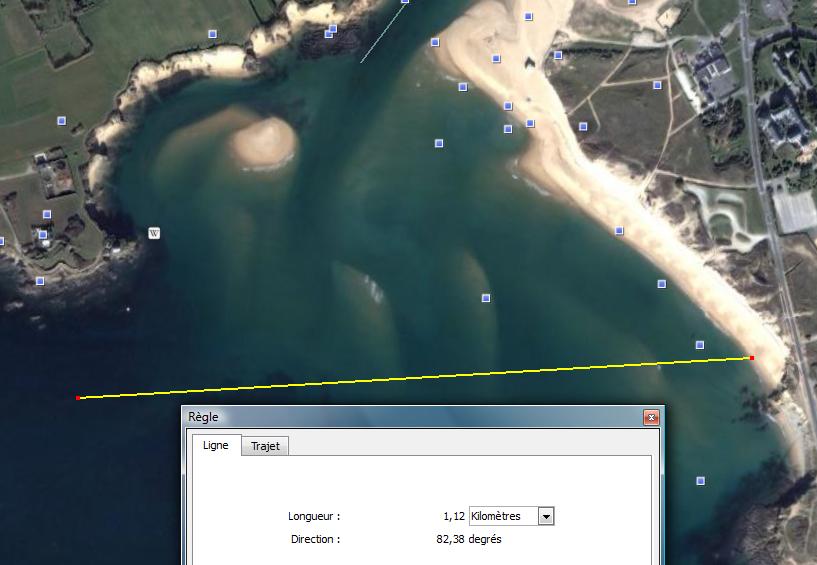Select lowest photo marker on the western headland

click(x=40, y=281)
